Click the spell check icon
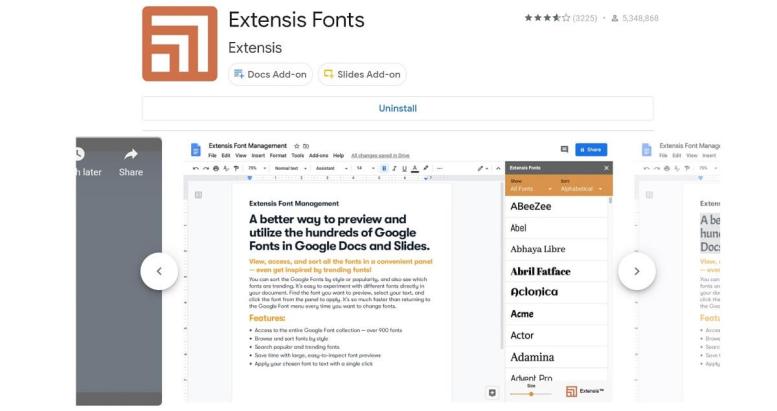This screenshot has height=411, width=777. tap(226, 169)
